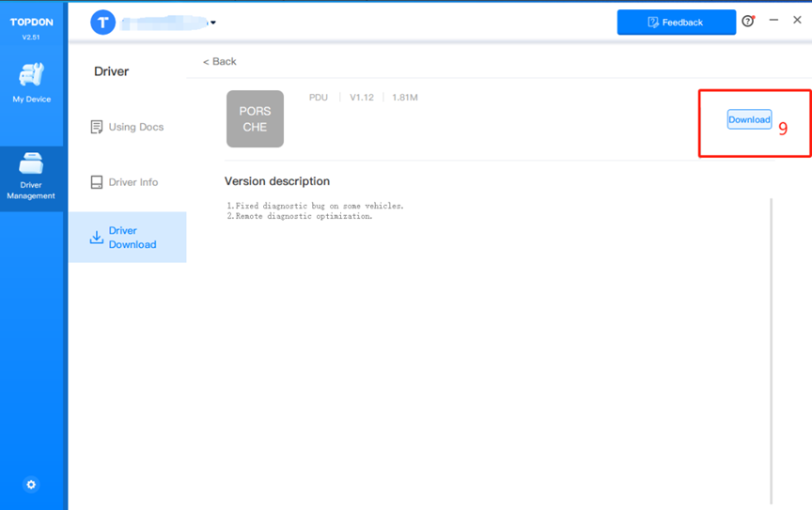Image resolution: width=812 pixels, height=510 pixels.
Task: Click the Version description heading
Action: (x=277, y=181)
